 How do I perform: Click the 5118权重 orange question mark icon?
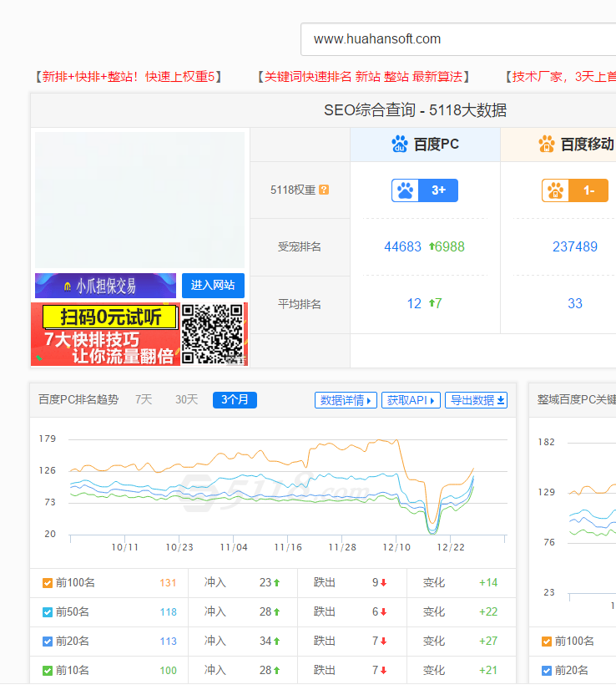click(x=325, y=190)
